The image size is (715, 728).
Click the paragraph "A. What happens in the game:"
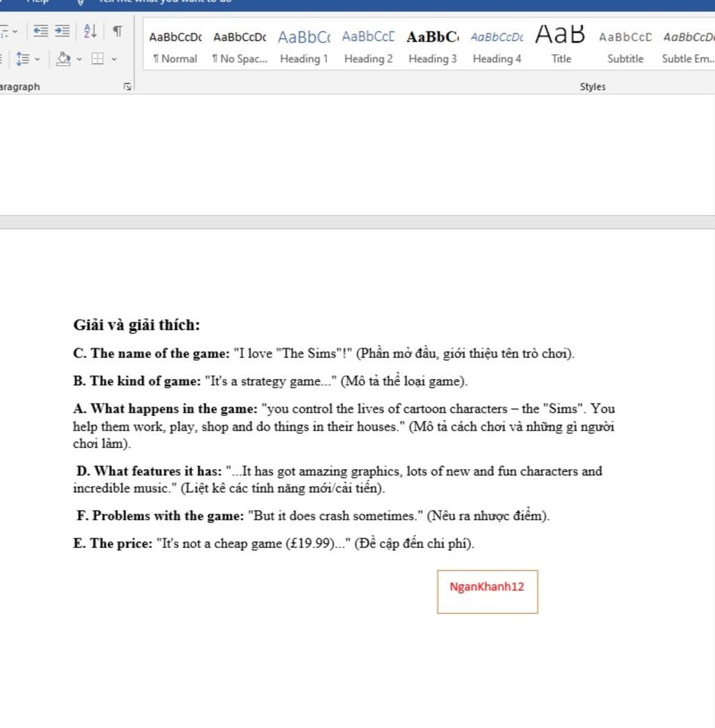[x=344, y=426]
